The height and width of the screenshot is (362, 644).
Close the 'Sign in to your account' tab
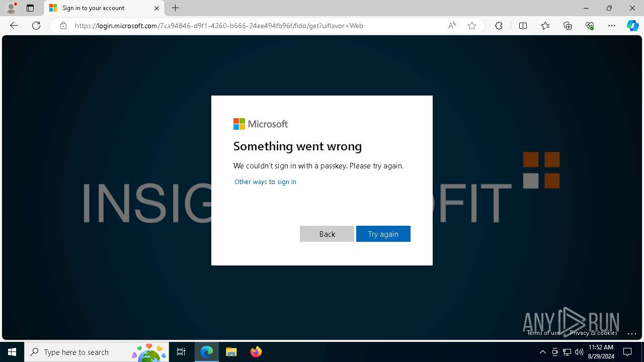(156, 8)
